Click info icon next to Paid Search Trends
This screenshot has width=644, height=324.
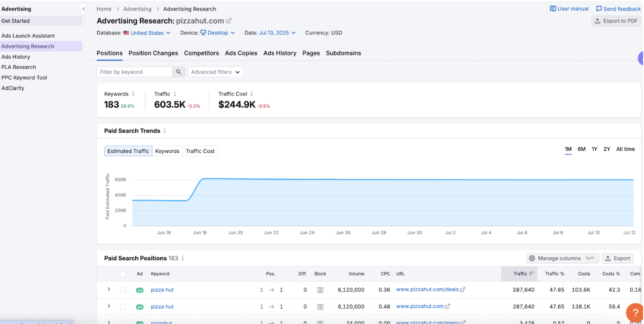coord(164,131)
